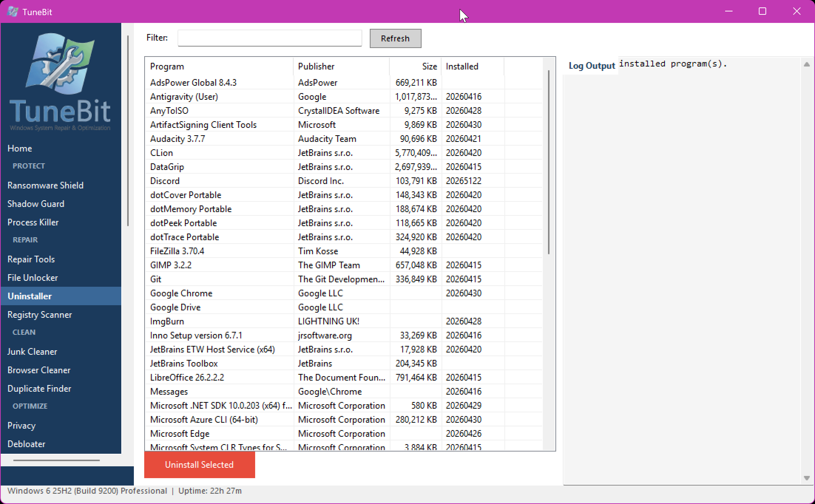Select AnyToISO in program list
This screenshot has height=504, width=815.
[344, 110]
